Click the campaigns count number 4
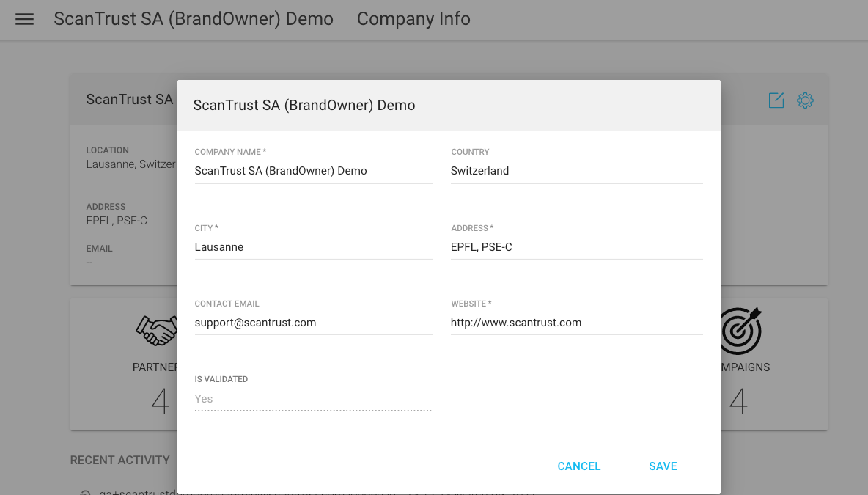Image resolution: width=868 pixels, height=495 pixels. point(738,401)
